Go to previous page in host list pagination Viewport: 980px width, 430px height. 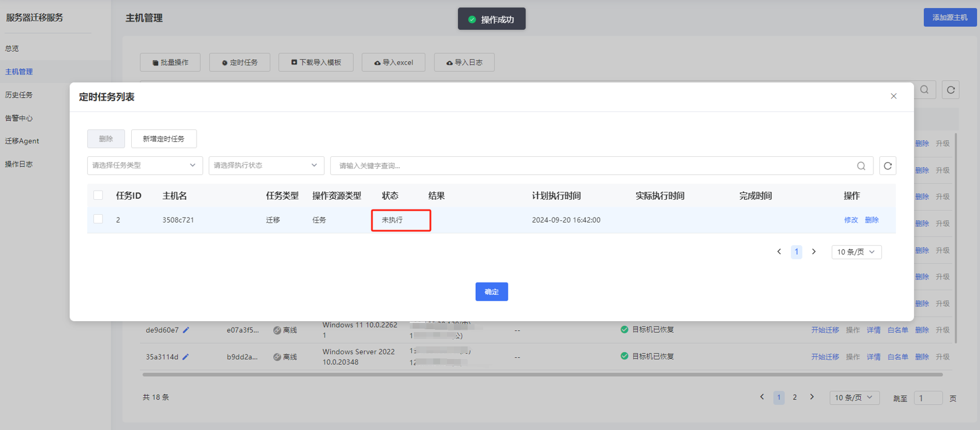pyautogui.click(x=762, y=397)
